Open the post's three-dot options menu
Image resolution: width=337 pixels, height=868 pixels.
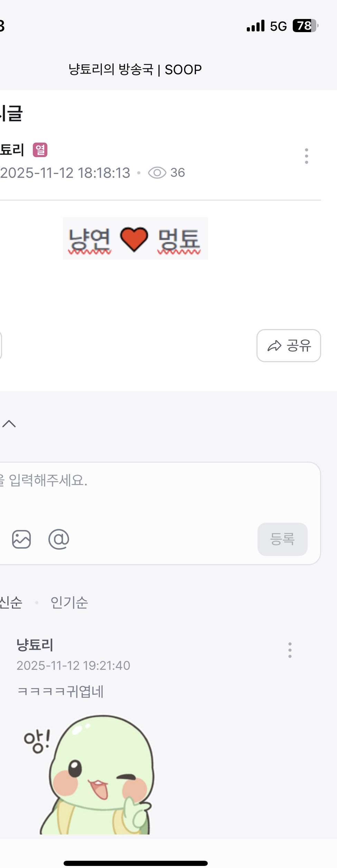pos(306,156)
